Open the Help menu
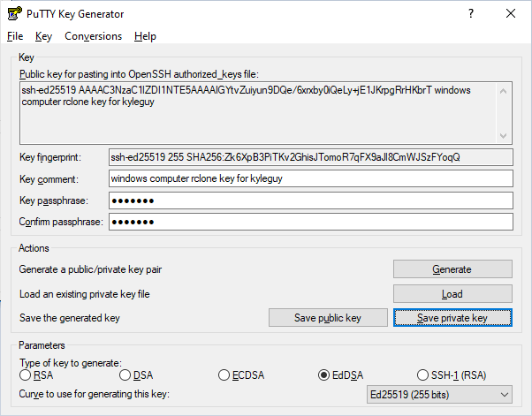 (x=145, y=36)
